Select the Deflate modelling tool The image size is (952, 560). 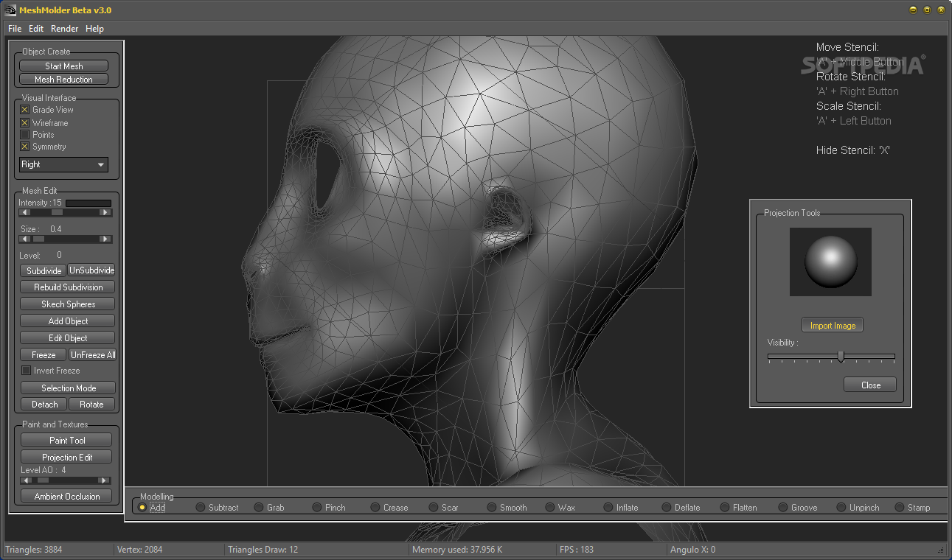pyautogui.click(x=667, y=507)
